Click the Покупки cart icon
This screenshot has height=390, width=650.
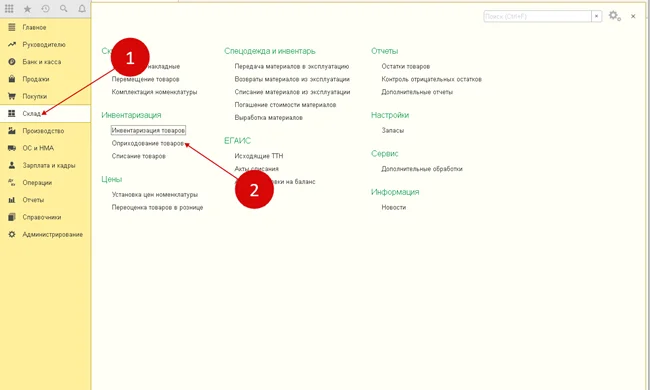[x=12, y=96]
